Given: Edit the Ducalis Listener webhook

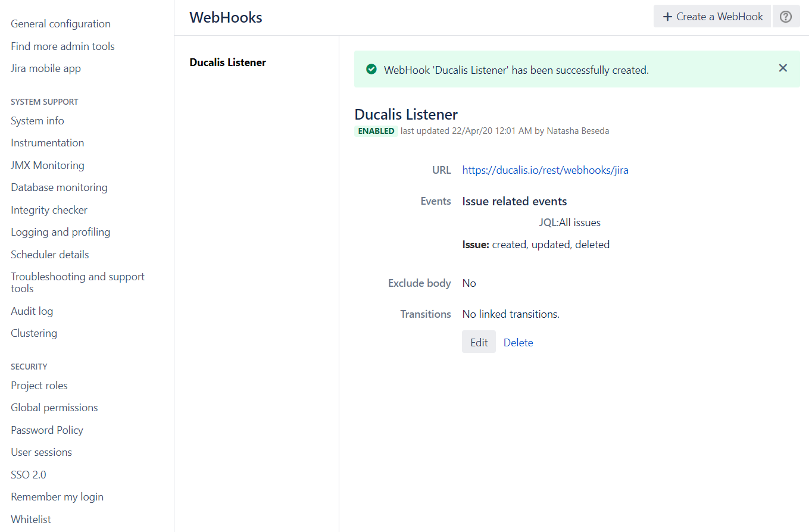Looking at the screenshot, I should tap(479, 342).
